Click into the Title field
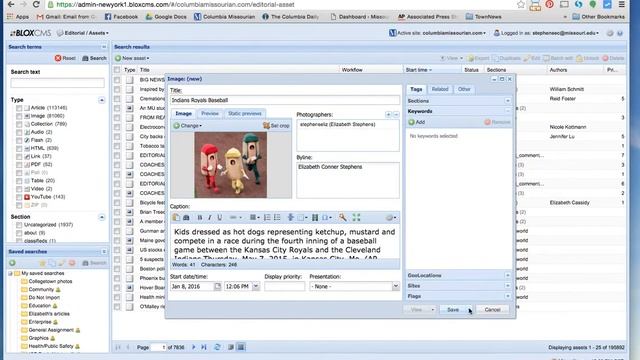640x360 pixels. 285,100
